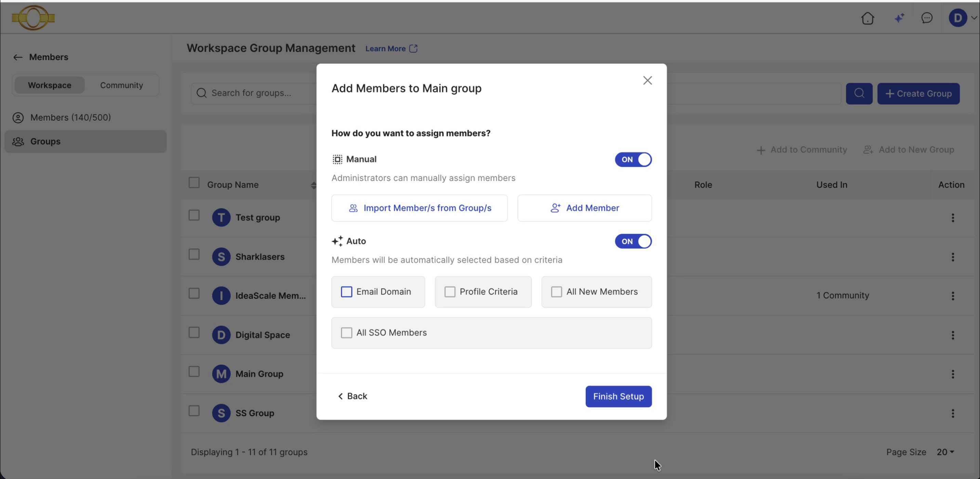Open the Page Size 20 dropdown
980x479 pixels.
[945, 452]
